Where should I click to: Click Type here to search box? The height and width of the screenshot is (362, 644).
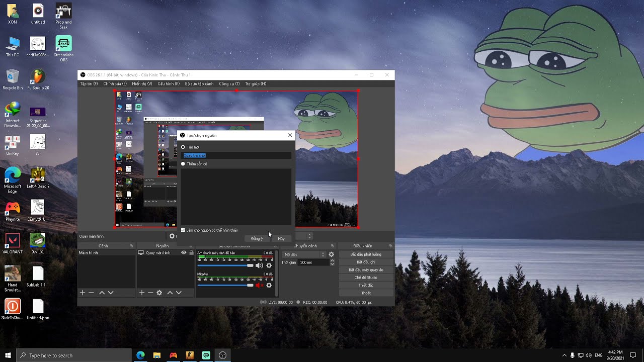(x=74, y=355)
